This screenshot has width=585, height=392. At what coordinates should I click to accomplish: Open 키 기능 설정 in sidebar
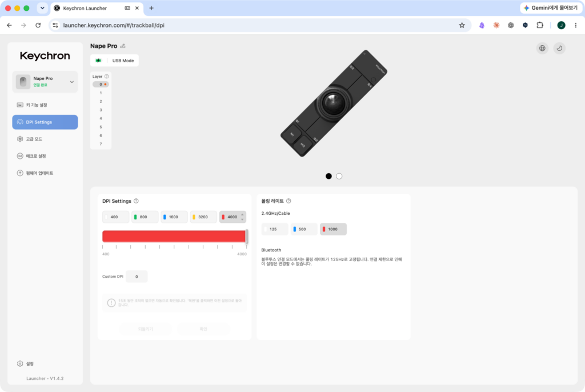[45, 105]
